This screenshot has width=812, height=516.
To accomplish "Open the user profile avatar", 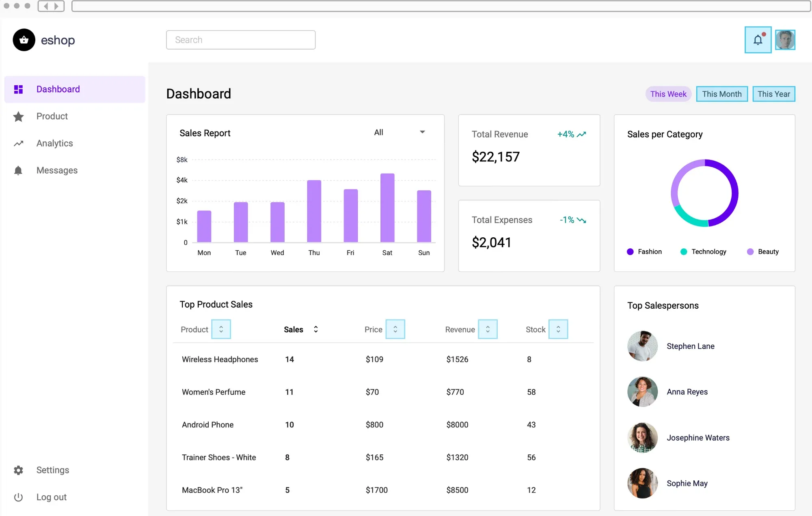I will (785, 40).
